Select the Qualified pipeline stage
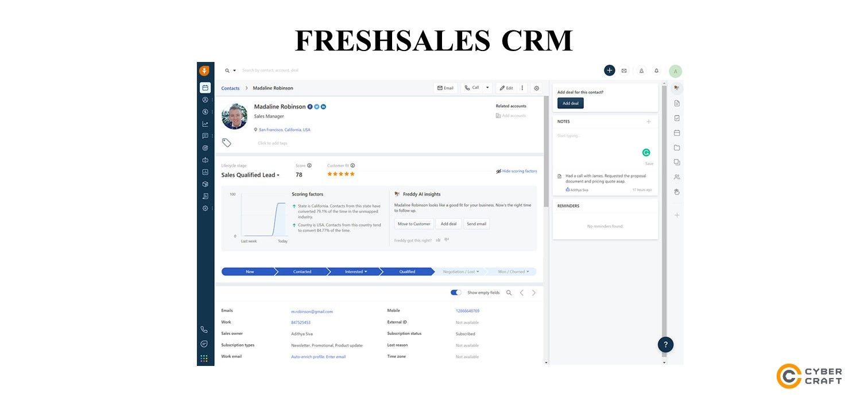 [x=407, y=272]
